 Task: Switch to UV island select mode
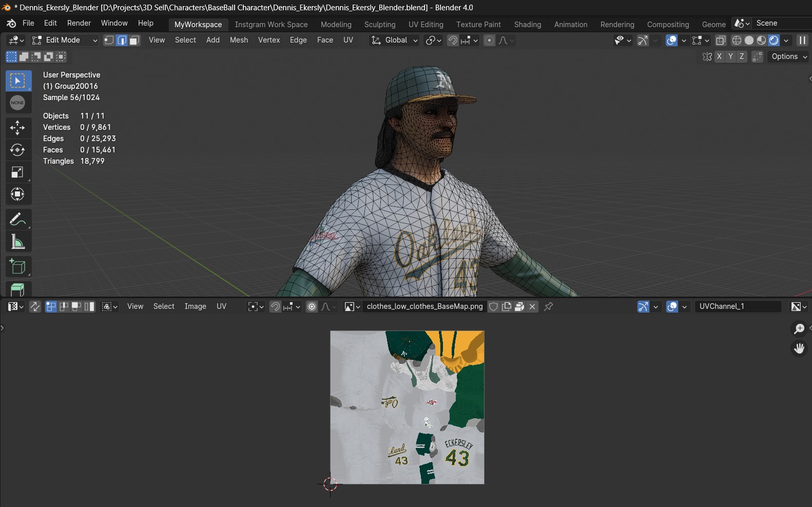(89, 306)
